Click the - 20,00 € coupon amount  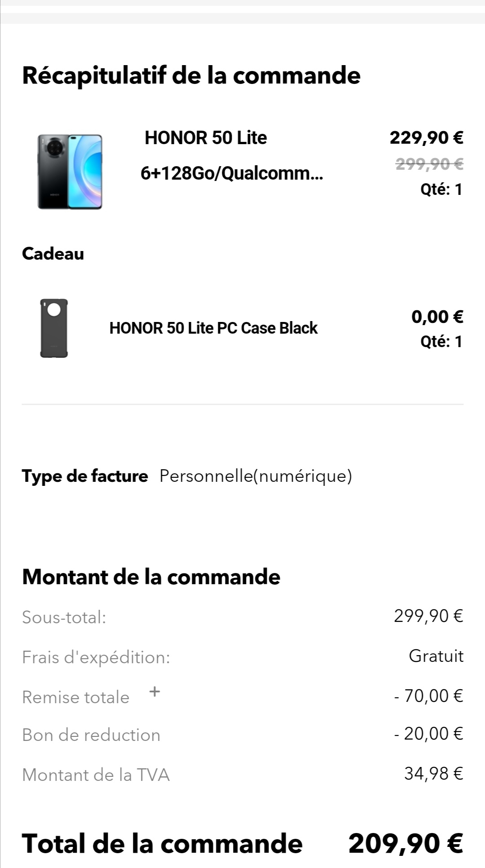pos(428,734)
